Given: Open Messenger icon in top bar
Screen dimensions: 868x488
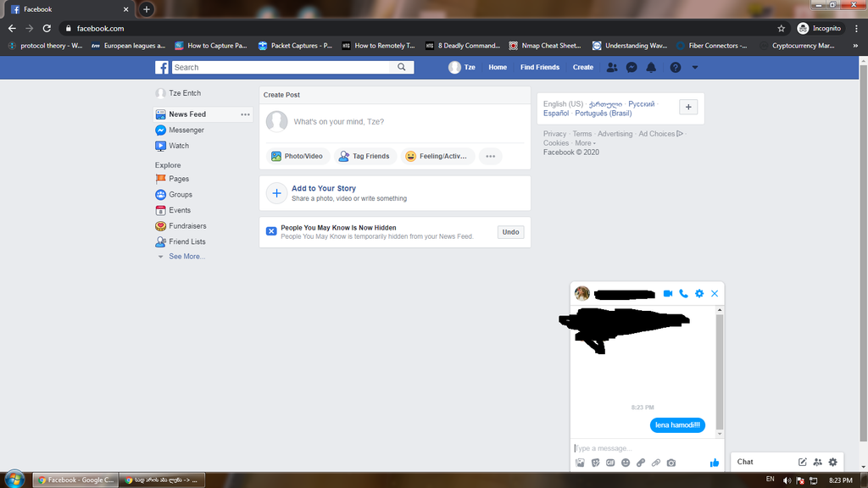Looking at the screenshot, I should coord(631,68).
